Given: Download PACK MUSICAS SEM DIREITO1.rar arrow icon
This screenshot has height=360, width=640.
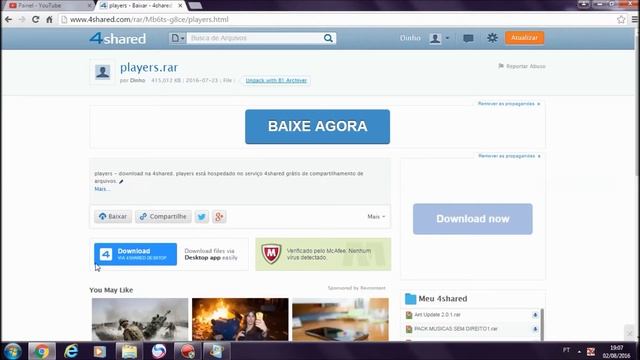Looking at the screenshot, I should click(535, 329).
